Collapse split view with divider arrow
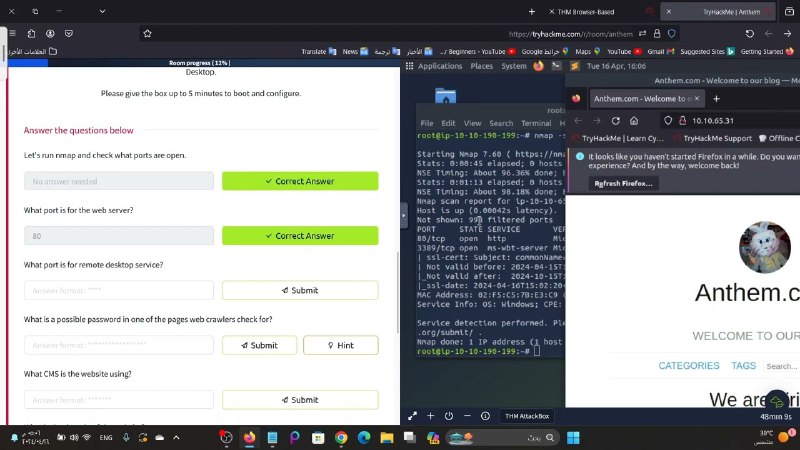800x450 pixels. tap(404, 215)
